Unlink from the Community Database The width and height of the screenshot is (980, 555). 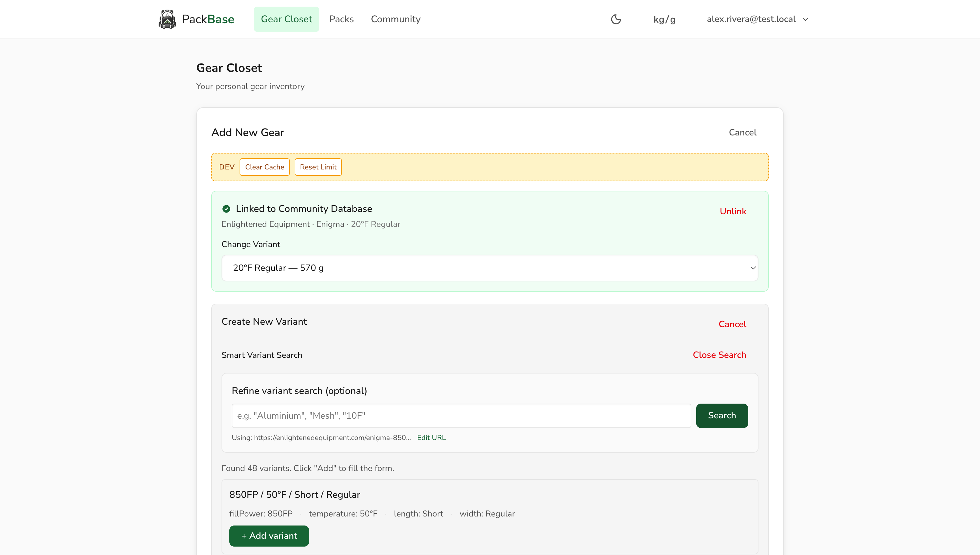[x=733, y=211]
